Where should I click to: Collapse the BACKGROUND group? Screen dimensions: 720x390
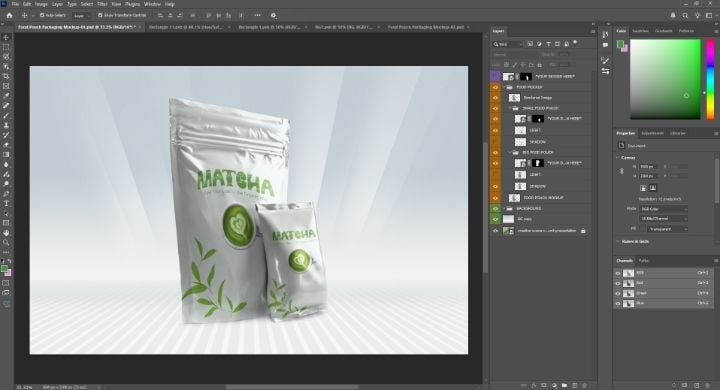[504, 209]
